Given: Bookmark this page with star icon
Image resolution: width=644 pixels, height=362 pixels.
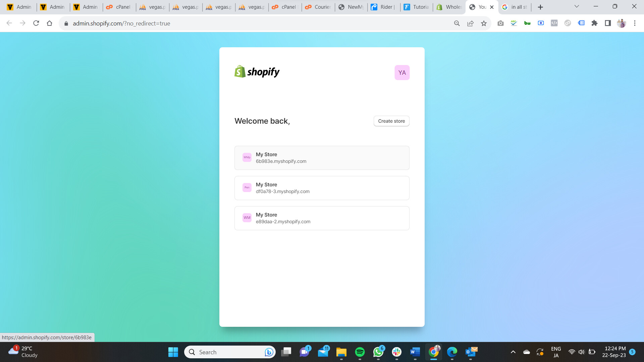Looking at the screenshot, I should pos(484,23).
